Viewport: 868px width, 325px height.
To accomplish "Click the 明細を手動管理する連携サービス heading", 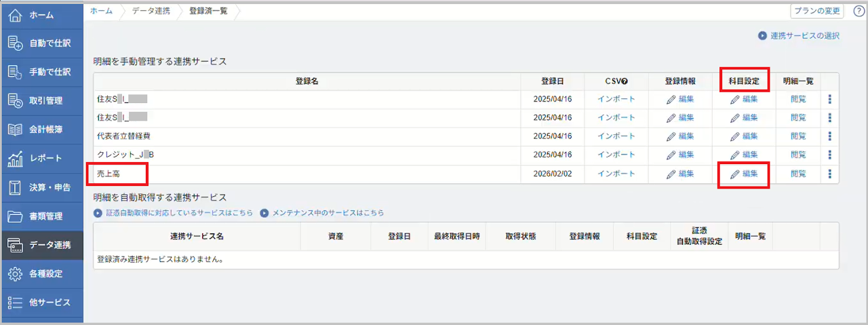I will click(x=160, y=61).
